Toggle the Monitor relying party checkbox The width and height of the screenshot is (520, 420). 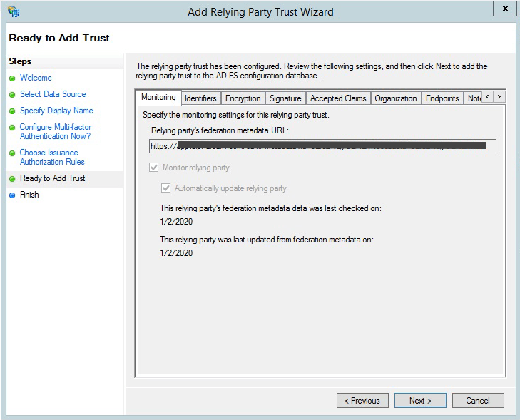point(153,167)
